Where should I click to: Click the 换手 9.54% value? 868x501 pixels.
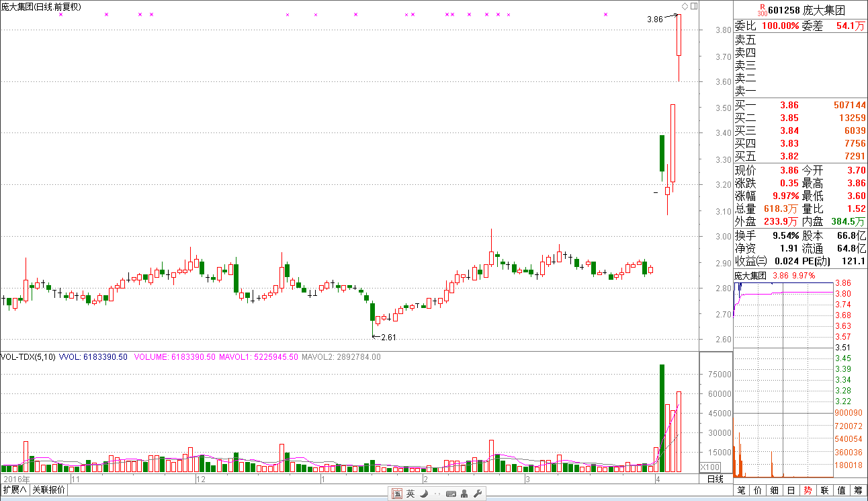point(785,236)
